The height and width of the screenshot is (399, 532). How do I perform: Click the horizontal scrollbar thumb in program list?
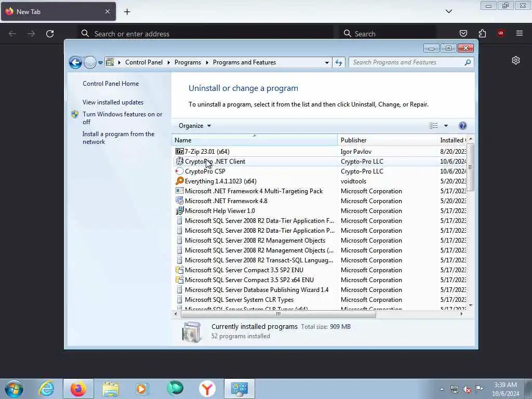278,314
